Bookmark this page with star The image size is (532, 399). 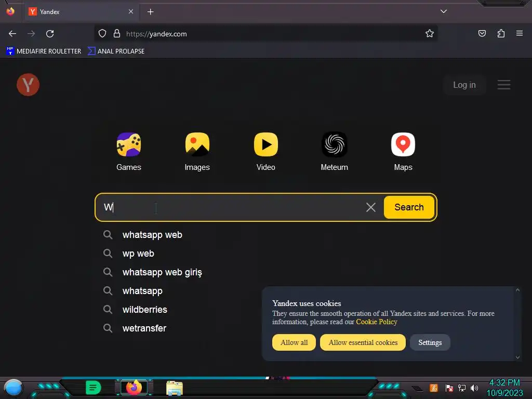pos(430,34)
